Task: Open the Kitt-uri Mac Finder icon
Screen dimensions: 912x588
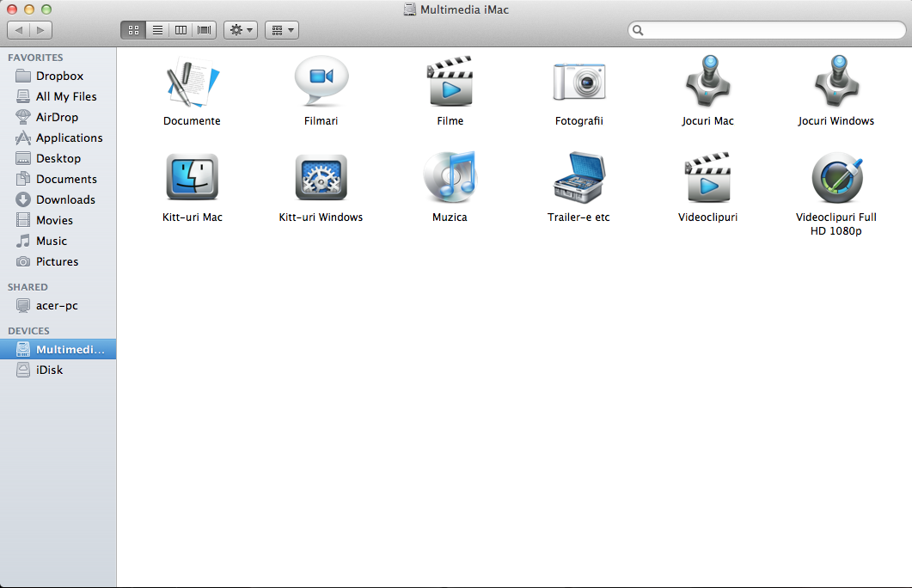Action: pos(192,177)
